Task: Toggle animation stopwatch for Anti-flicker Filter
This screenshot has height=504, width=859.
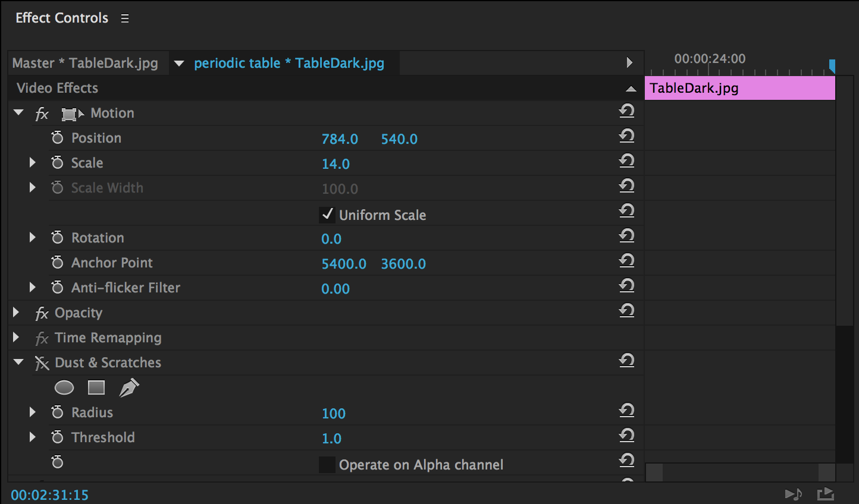Action: point(57,288)
